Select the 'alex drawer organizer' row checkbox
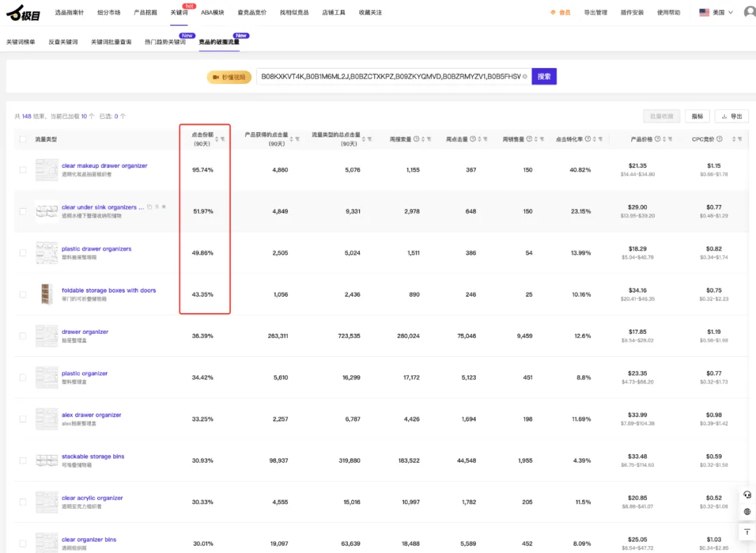756x553 pixels. (x=22, y=419)
